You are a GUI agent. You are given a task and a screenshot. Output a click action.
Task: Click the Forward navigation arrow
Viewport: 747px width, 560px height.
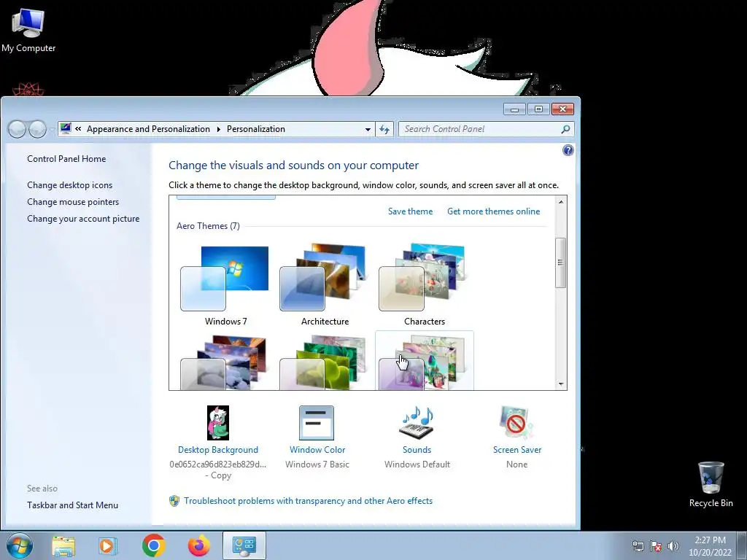point(38,129)
